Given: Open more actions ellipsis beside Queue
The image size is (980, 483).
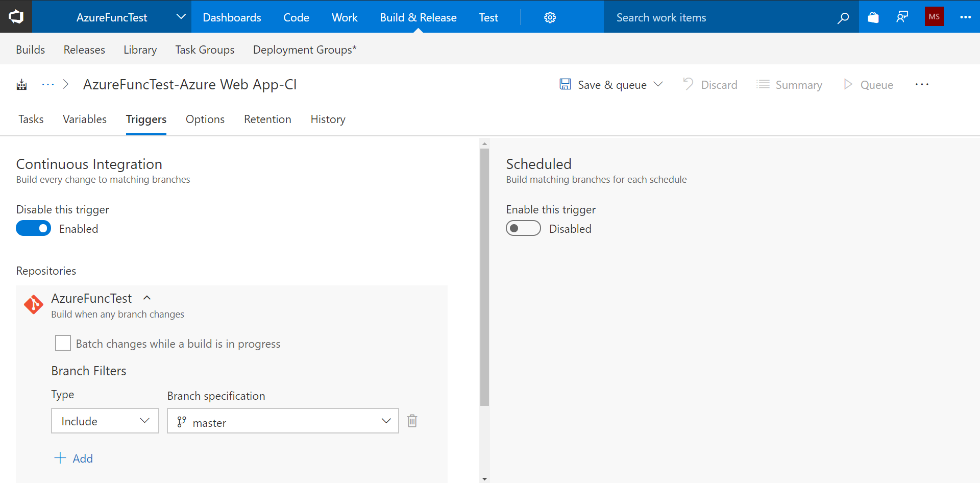Looking at the screenshot, I should point(922,85).
